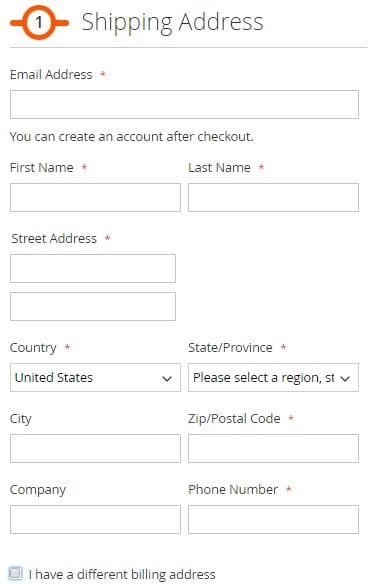Open the State/Province dropdown
The image size is (371, 585).
coord(273,378)
